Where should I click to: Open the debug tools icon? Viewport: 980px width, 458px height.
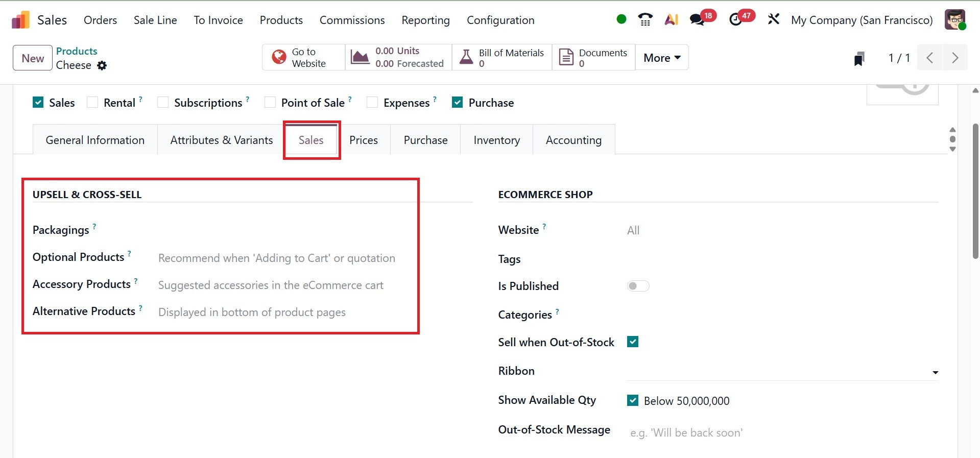[774, 20]
